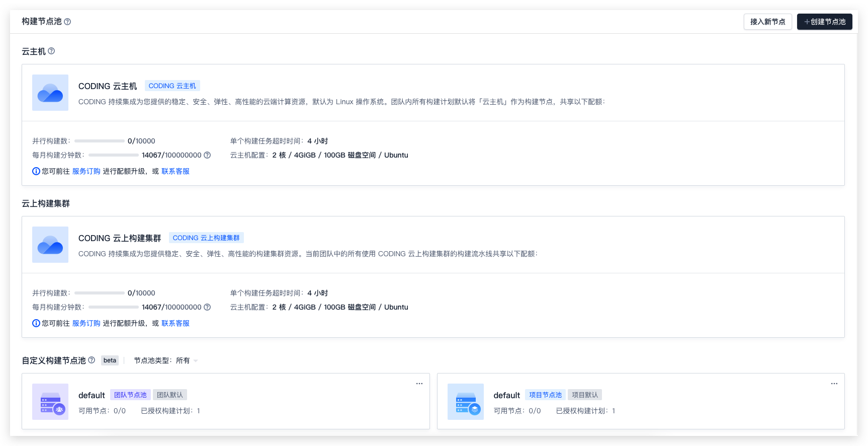Click the CODING 云主机 card title
The height and width of the screenshot is (446, 868).
(x=108, y=86)
